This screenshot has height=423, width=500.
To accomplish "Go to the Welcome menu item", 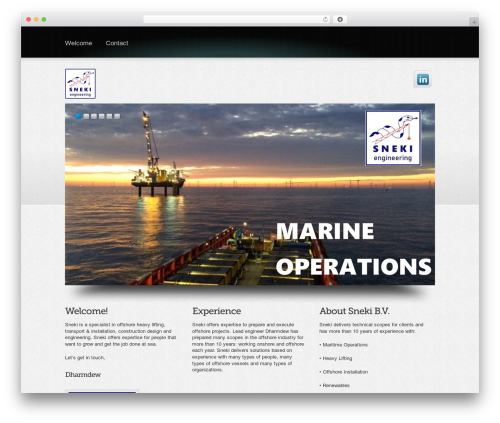I will click(78, 43).
